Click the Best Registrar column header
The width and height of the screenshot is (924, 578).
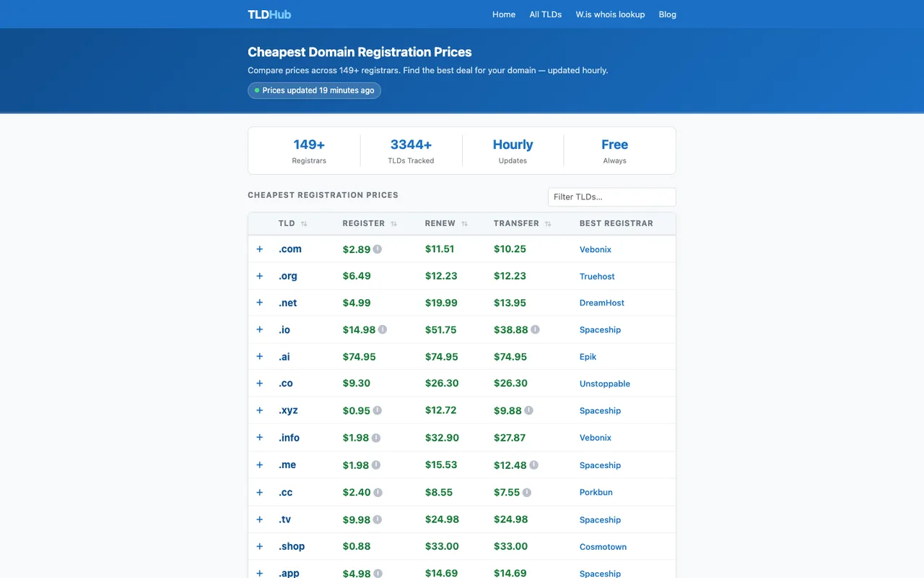(x=616, y=224)
